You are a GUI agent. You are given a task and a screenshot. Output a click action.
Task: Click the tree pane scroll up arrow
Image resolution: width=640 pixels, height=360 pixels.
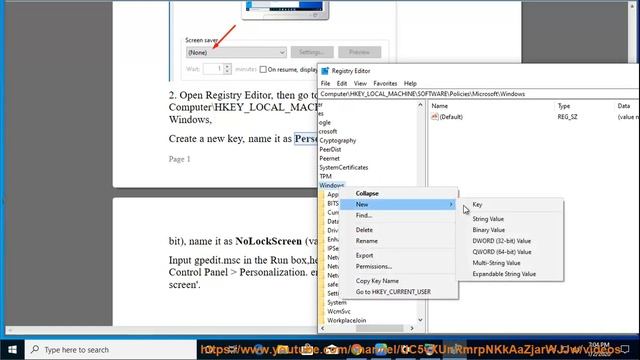(x=420, y=105)
